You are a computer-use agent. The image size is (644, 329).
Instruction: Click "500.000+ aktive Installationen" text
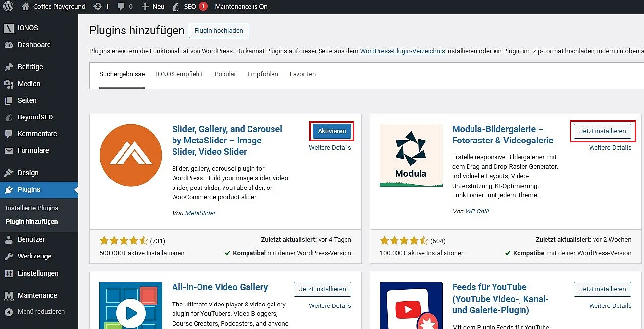(x=142, y=253)
